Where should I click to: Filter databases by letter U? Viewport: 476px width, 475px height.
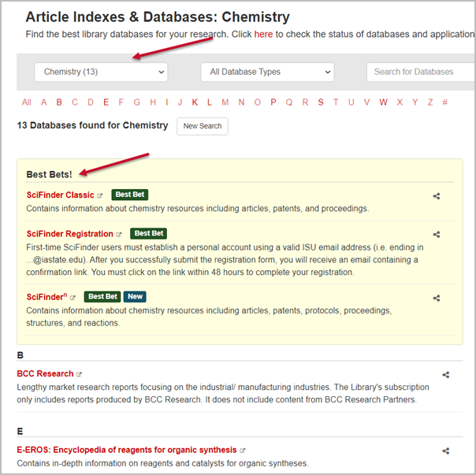click(351, 102)
